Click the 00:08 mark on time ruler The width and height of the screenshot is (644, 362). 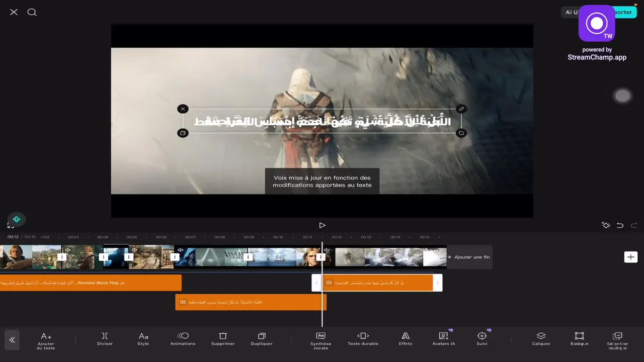[x=219, y=237]
